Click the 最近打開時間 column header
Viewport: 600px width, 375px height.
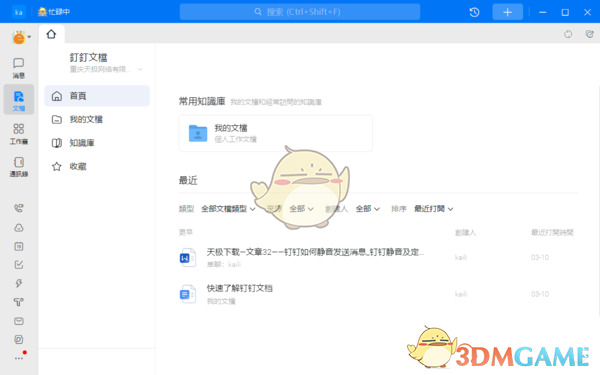coord(552,233)
